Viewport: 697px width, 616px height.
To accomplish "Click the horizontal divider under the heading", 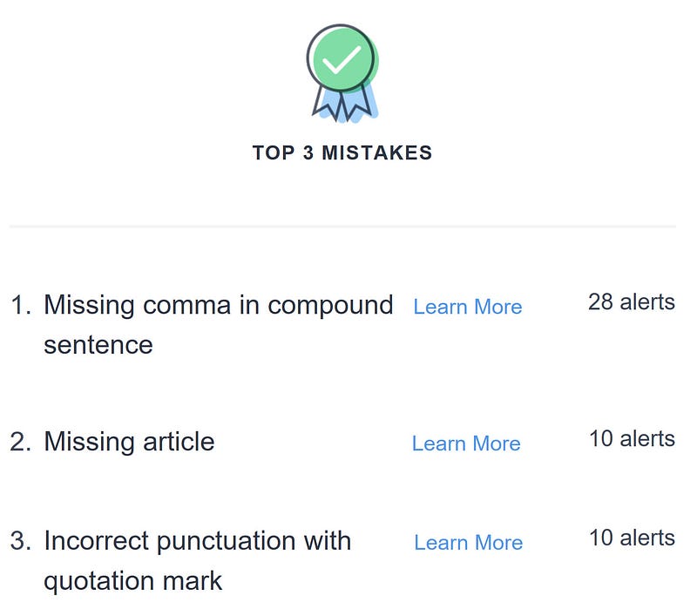I will pos(342,227).
